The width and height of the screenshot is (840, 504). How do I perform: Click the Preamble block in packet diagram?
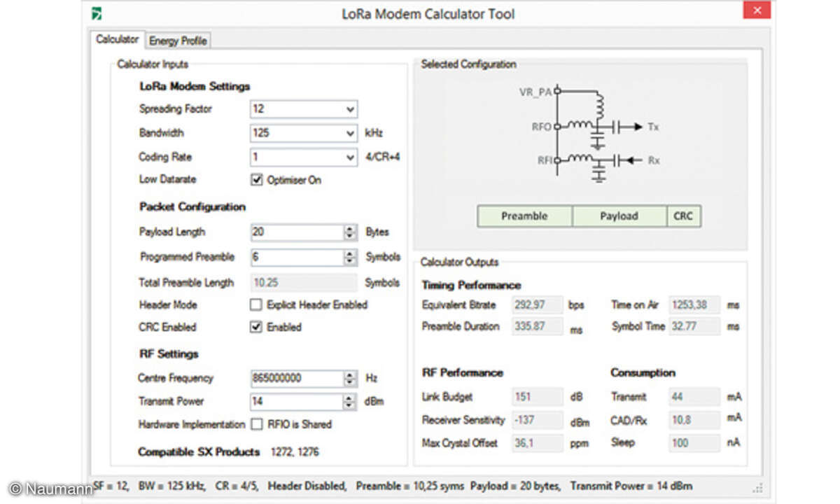pyautogui.click(x=525, y=216)
